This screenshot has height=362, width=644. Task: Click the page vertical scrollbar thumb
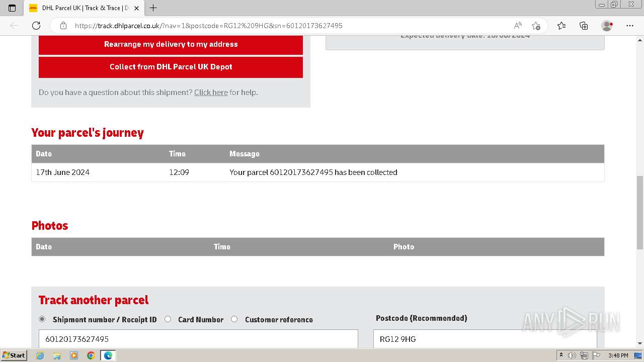coord(639,212)
